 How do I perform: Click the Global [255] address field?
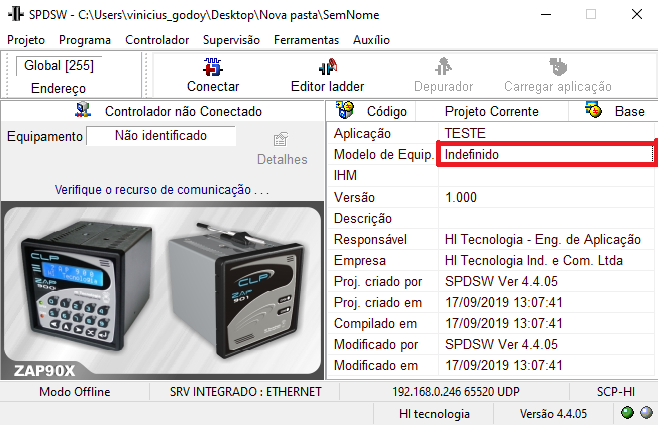tap(59, 65)
